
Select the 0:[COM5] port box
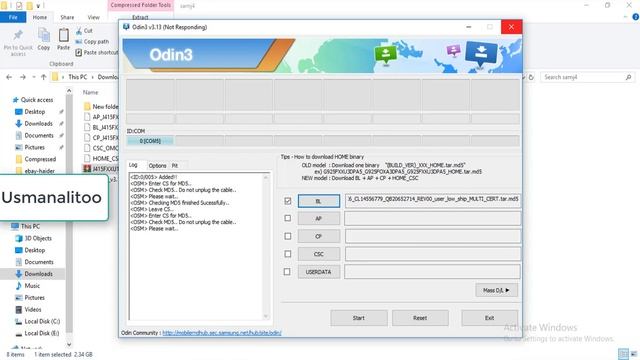pyautogui.click(x=150, y=141)
